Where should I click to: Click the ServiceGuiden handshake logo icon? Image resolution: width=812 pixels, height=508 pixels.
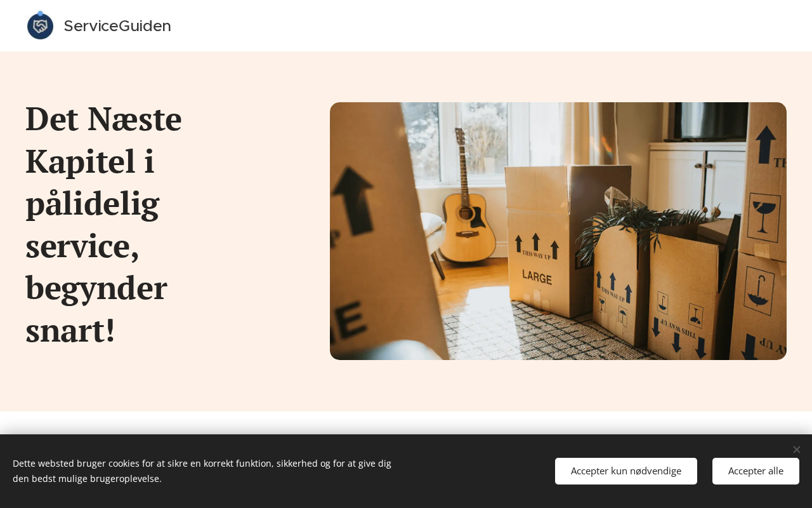tap(40, 25)
